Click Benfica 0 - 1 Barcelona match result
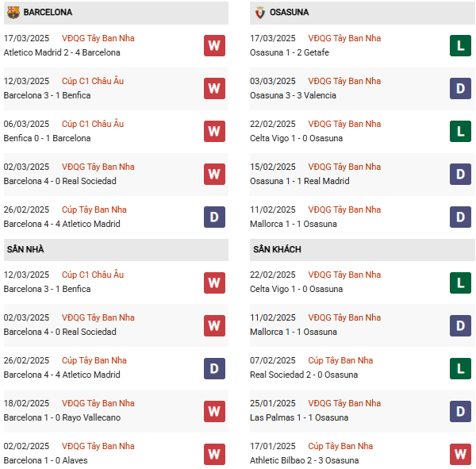 (x=47, y=138)
